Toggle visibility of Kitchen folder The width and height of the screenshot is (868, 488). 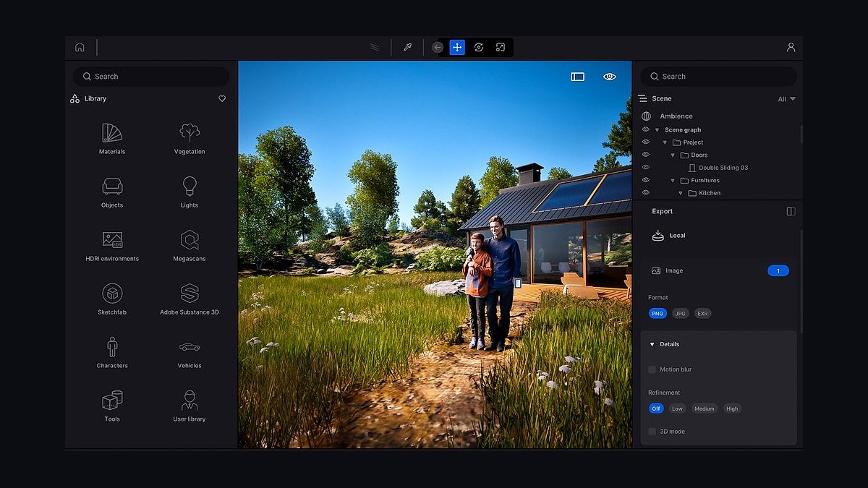pyautogui.click(x=646, y=192)
